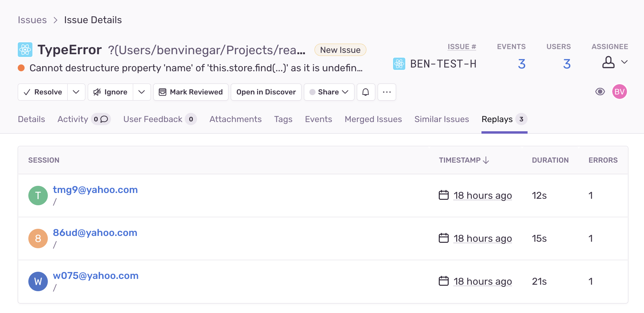Click the orange error level dot

21,68
